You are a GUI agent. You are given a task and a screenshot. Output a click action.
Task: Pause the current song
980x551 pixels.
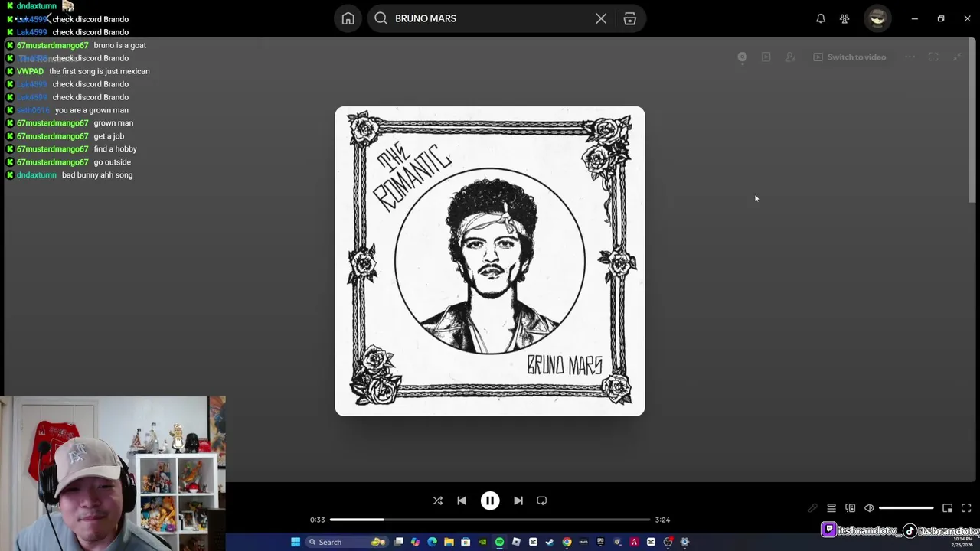tap(490, 500)
